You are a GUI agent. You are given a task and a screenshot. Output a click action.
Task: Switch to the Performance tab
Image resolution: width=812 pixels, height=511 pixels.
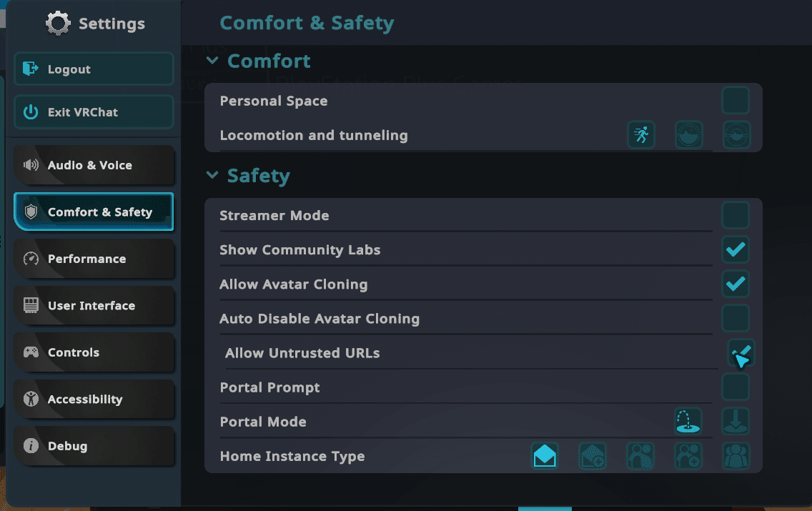click(94, 259)
